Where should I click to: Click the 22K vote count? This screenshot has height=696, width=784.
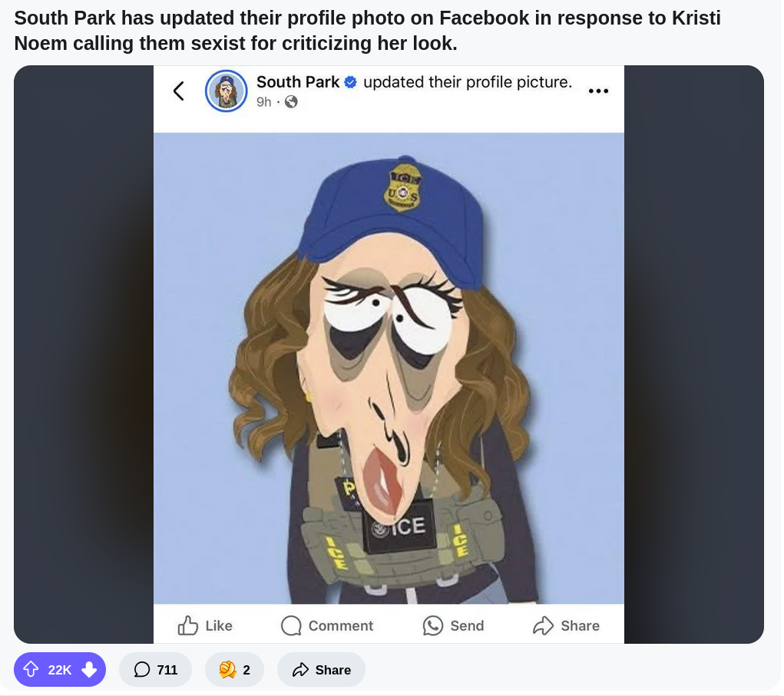[59, 669]
